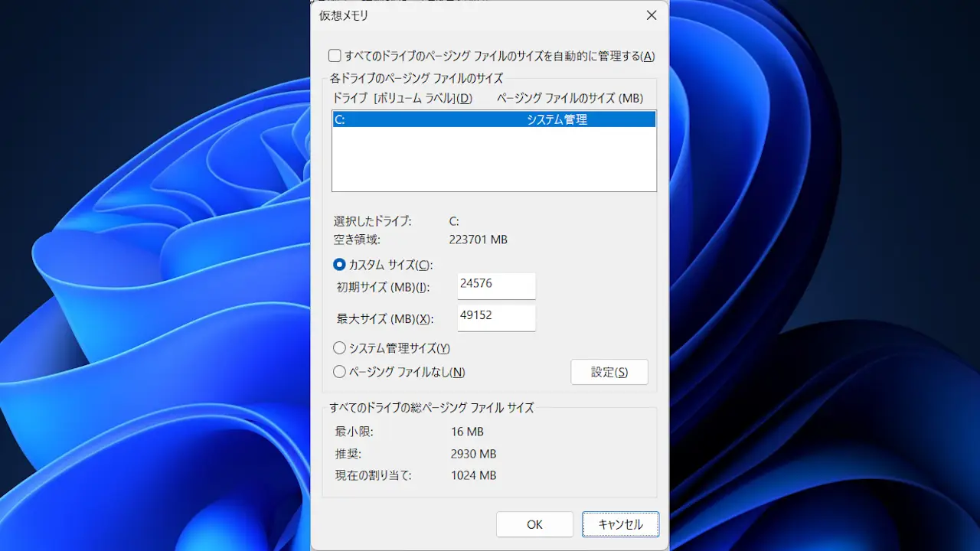Screen dimensions: 980x551
Task: Choose the システム管理サイズ radio option
Action: point(340,348)
